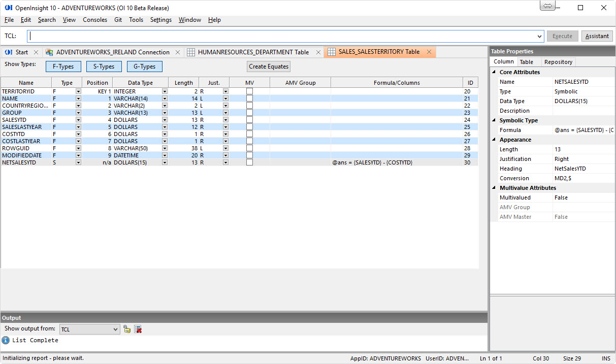Switch to the Repository properties tab

coord(558,62)
